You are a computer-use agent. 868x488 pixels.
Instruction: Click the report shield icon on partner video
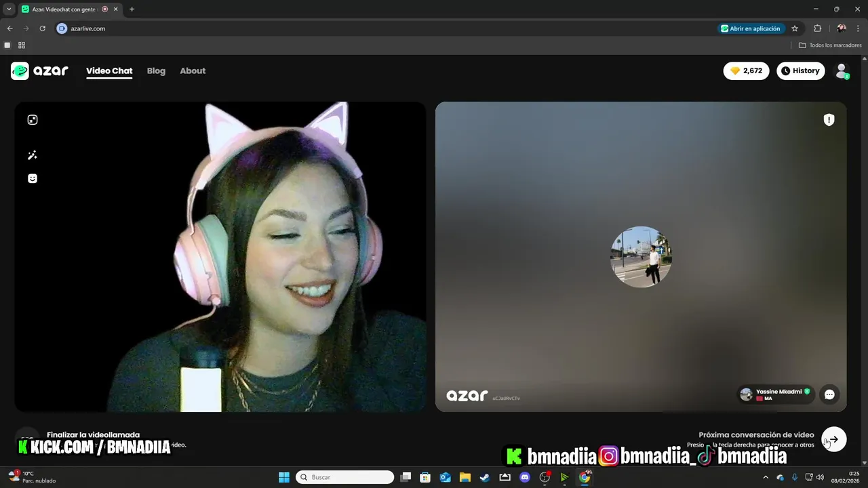(829, 120)
